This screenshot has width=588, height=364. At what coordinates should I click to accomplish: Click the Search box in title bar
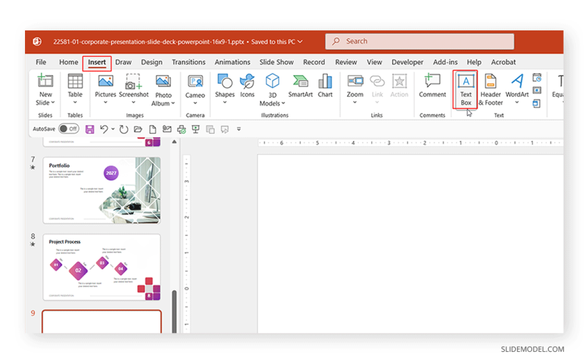click(420, 41)
